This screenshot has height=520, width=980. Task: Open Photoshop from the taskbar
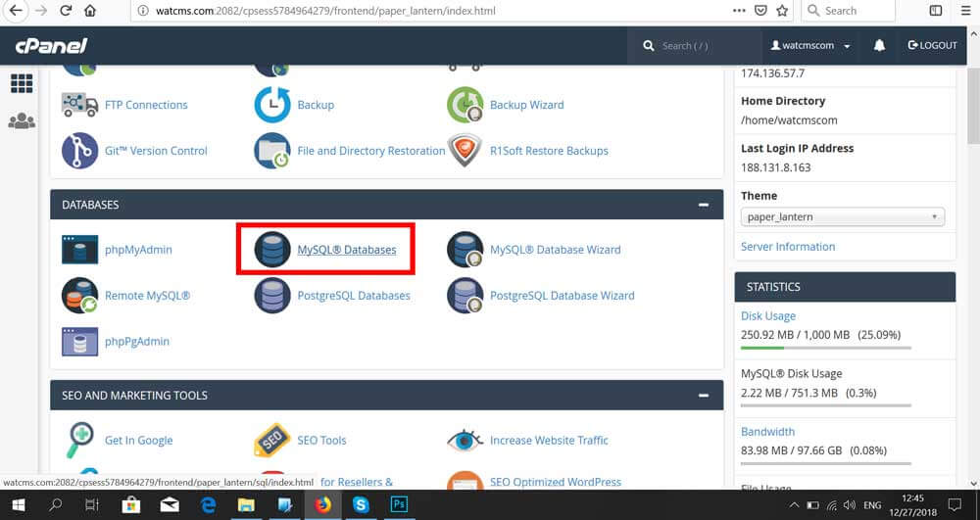399,504
